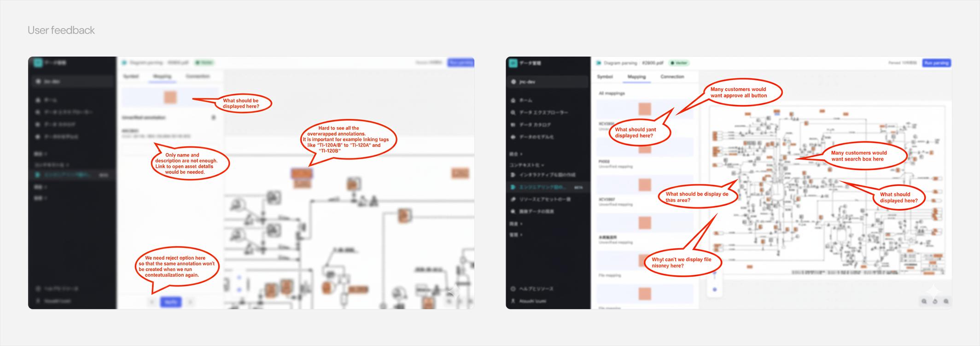Select the BETA engineering diagram item in right mockup
Image resolution: width=980 pixels, height=346 pixels.
point(547,187)
